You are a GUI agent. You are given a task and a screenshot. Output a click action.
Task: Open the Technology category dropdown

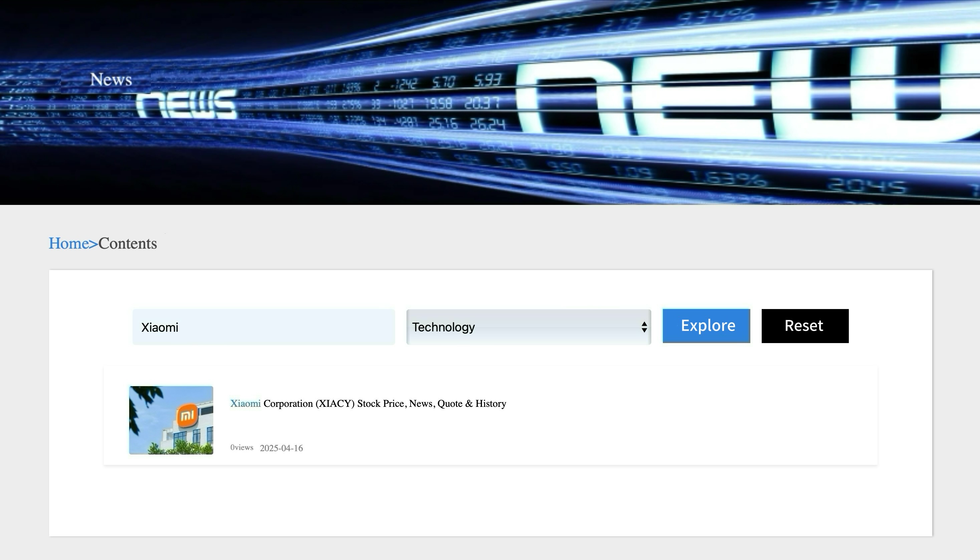point(528,327)
